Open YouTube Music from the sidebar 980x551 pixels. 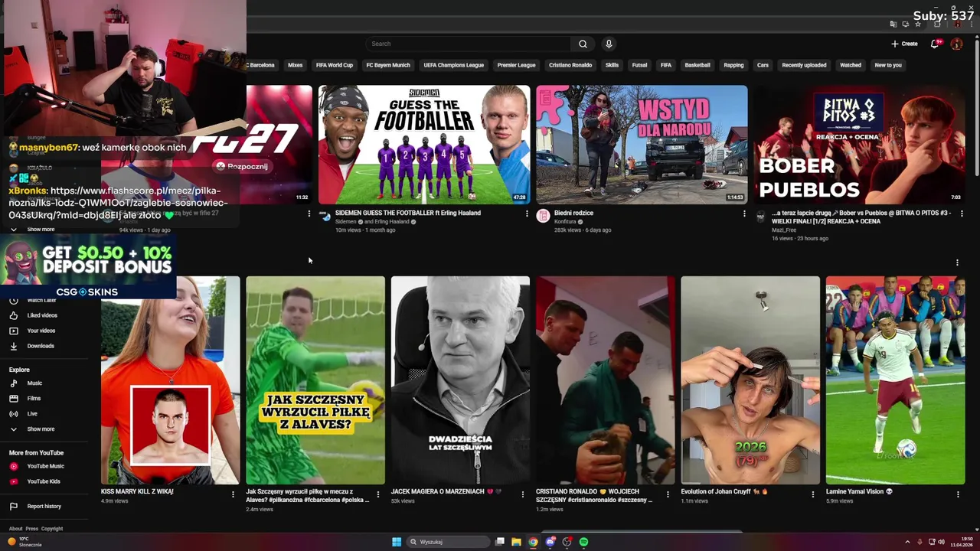pyautogui.click(x=45, y=466)
